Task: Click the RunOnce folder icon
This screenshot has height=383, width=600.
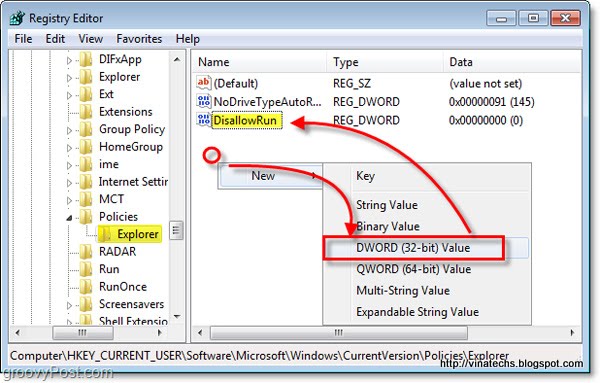Action: click(86, 287)
